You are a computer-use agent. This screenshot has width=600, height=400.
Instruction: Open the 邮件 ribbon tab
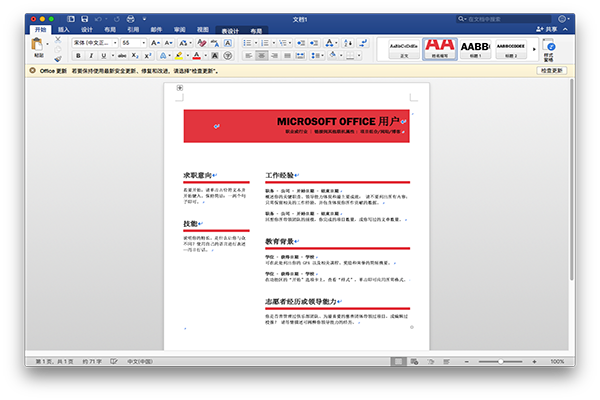click(156, 29)
